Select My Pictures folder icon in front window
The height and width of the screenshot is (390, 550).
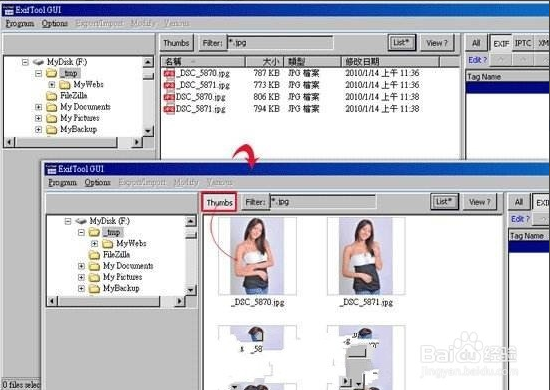94,277
